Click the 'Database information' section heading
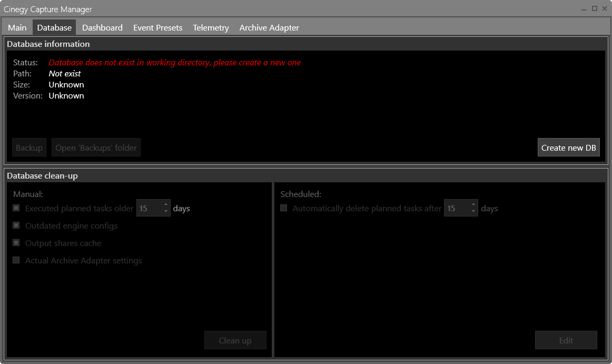Viewport: 612px width, 364px height. pos(48,44)
